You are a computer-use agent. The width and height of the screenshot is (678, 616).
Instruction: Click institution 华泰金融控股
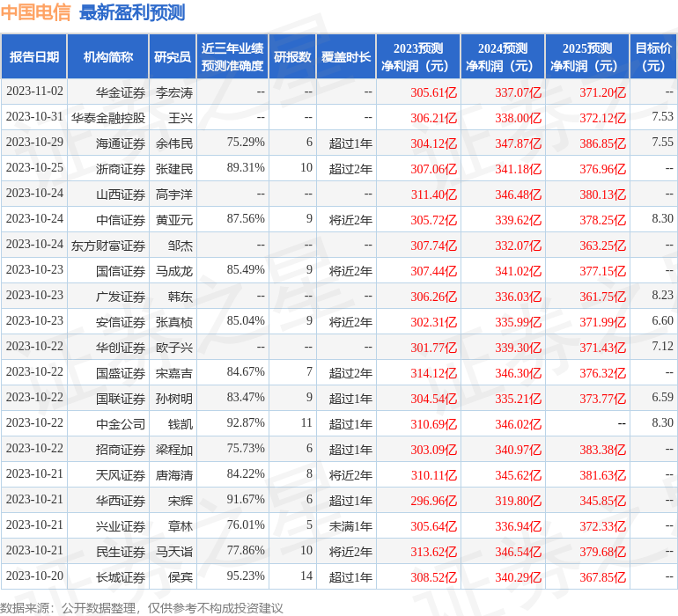(x=108, y=118)
